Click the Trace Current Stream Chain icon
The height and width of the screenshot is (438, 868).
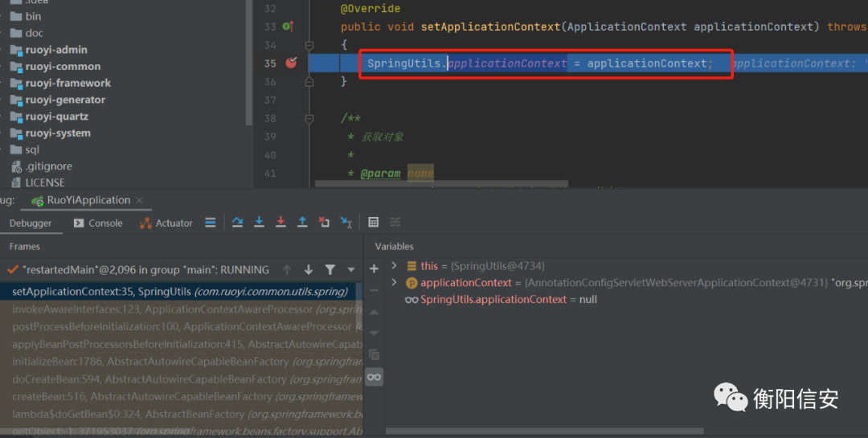coord(395,222)
